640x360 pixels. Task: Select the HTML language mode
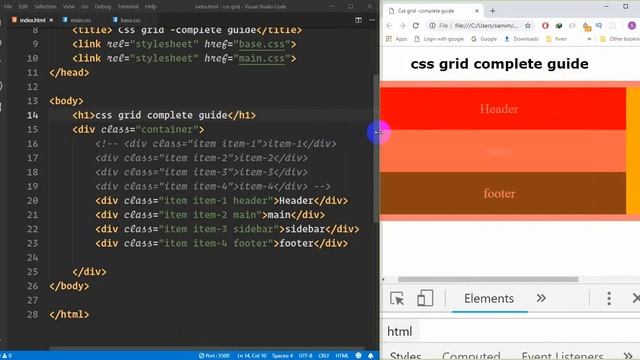pyautogui.click(x=342, y=356)
